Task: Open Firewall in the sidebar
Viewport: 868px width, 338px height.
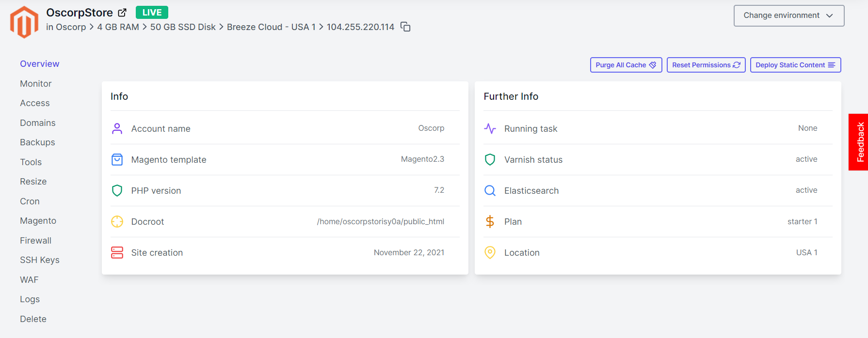Action: pyautogui.click(x=36, y=241)
